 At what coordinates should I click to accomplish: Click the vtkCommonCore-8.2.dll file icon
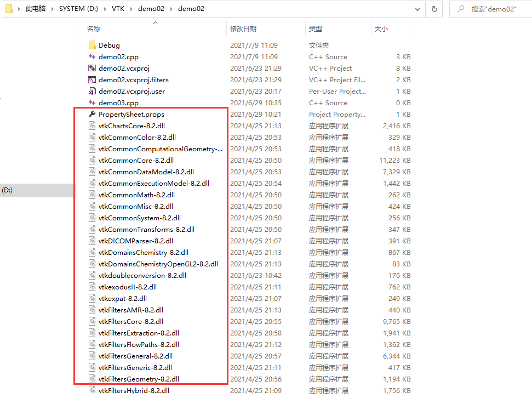(x=91, y=160)
